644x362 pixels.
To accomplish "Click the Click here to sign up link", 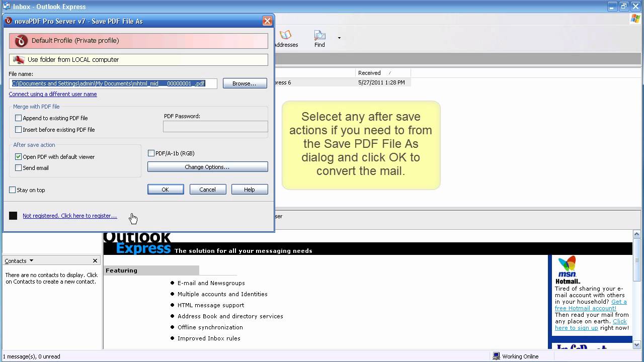I will 591,324.
